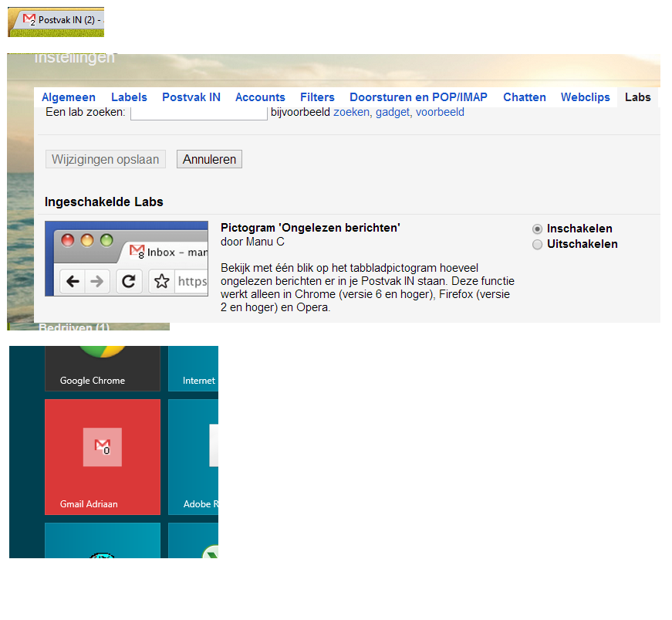Viewport: 672px width, 620px height.
Task: Select the Uitschakelen radio button
Action: (x=537, y=245)
